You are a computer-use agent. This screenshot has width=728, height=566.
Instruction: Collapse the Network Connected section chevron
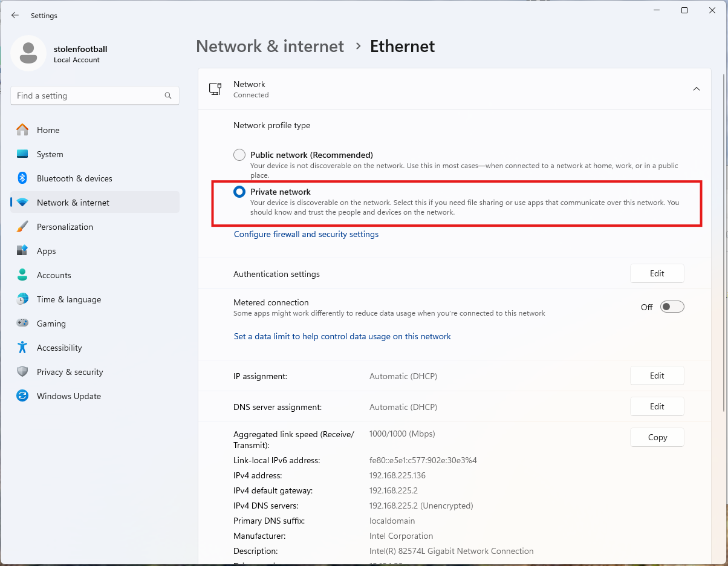(x=697, y=89)
